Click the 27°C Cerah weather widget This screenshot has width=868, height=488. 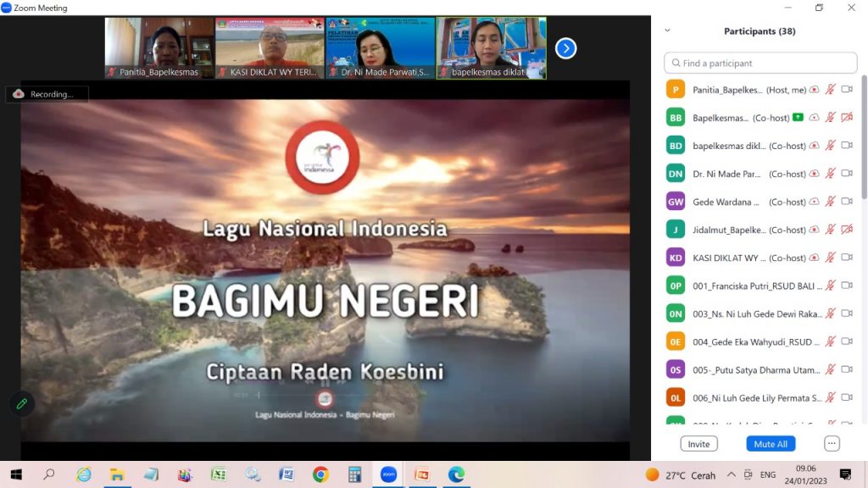681,474
